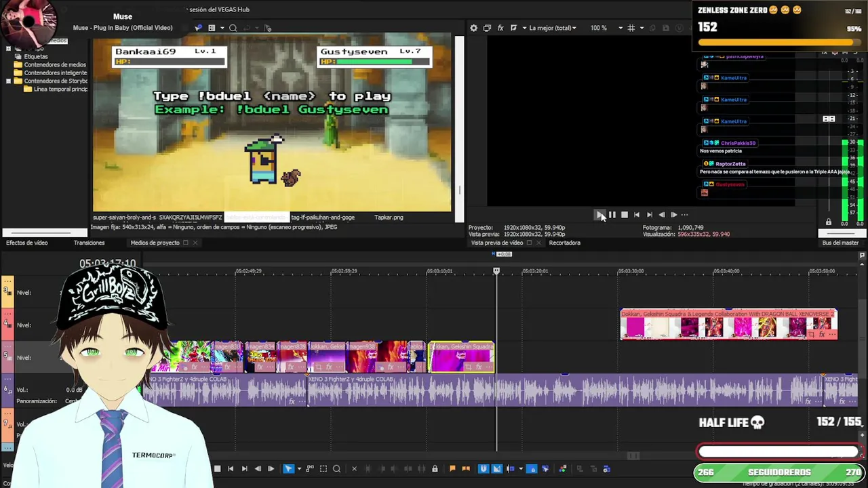Toggle ignore event grouping icon
The width and height of the screenshot is (868, 488).
(x=545, y=468)
